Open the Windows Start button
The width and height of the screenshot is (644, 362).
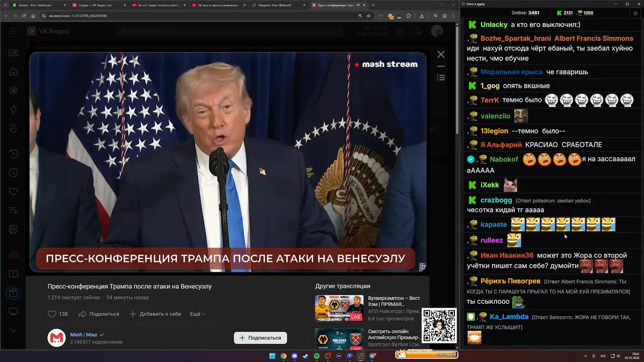272,356
